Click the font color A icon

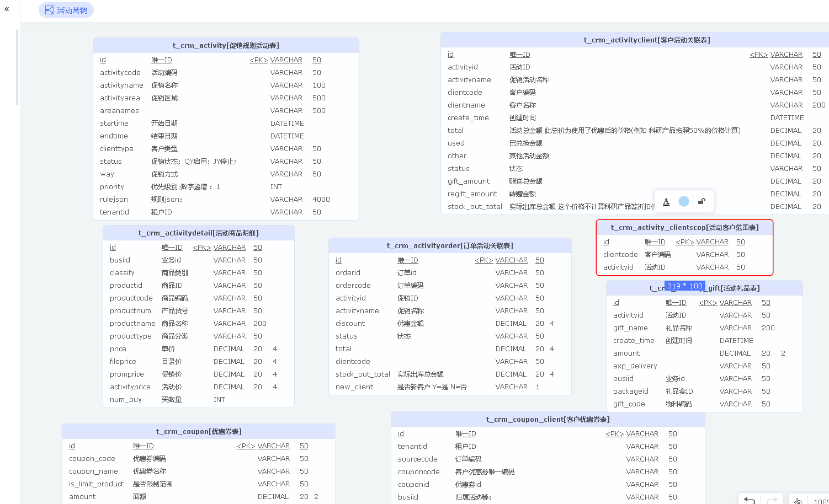[666, 201]
